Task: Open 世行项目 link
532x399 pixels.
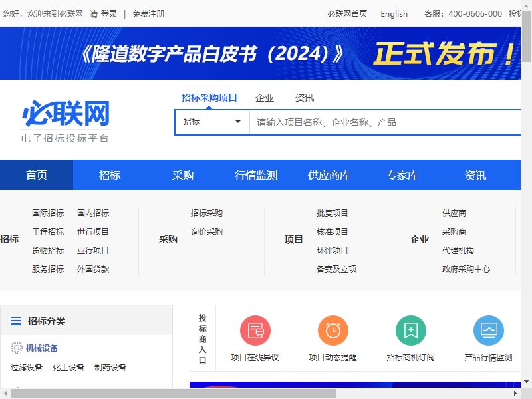Action: pos(93,231)
